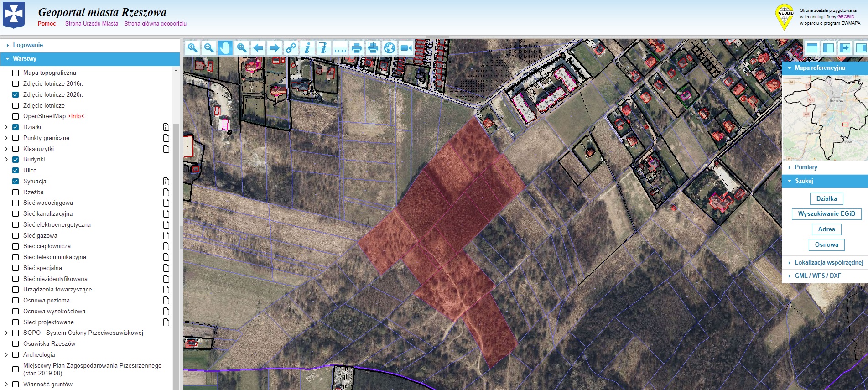The image size is (868, 390).
Task: Click the video camera toolbar icon
Action: 405,48
